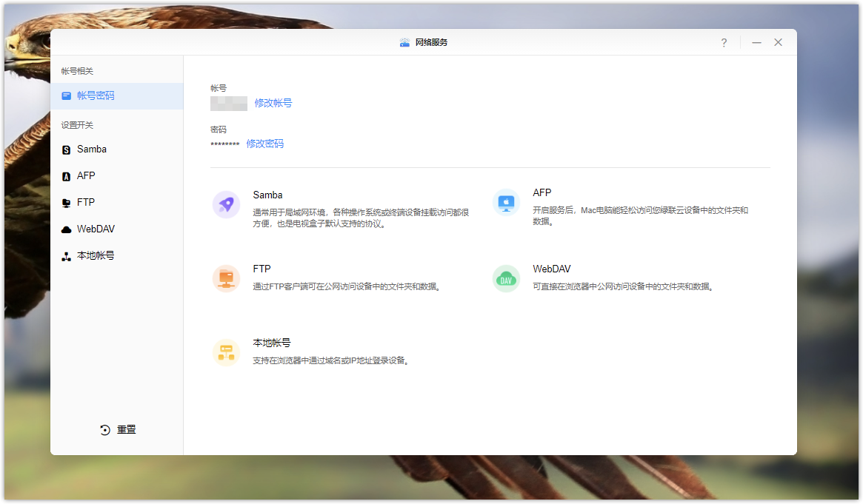863x504 pixels.
Task: Click the green WebDAV cloud icon
Action: pos(507,279)
